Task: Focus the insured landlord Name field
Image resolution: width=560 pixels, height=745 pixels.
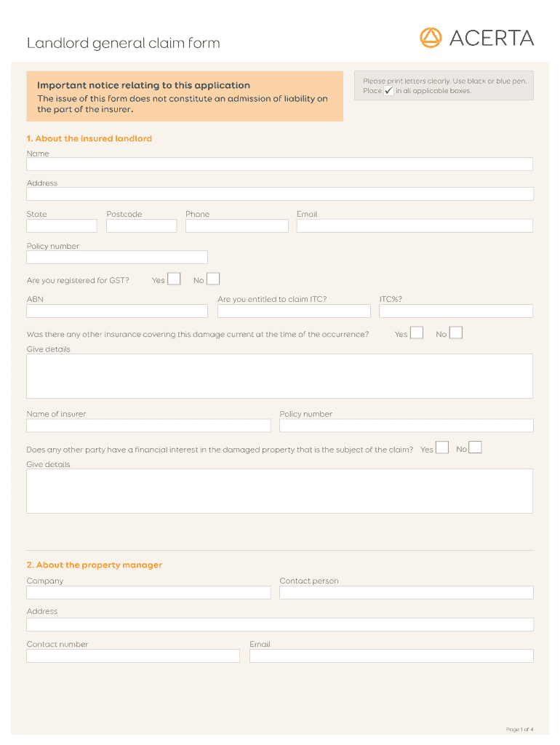Action: [279, 164]
